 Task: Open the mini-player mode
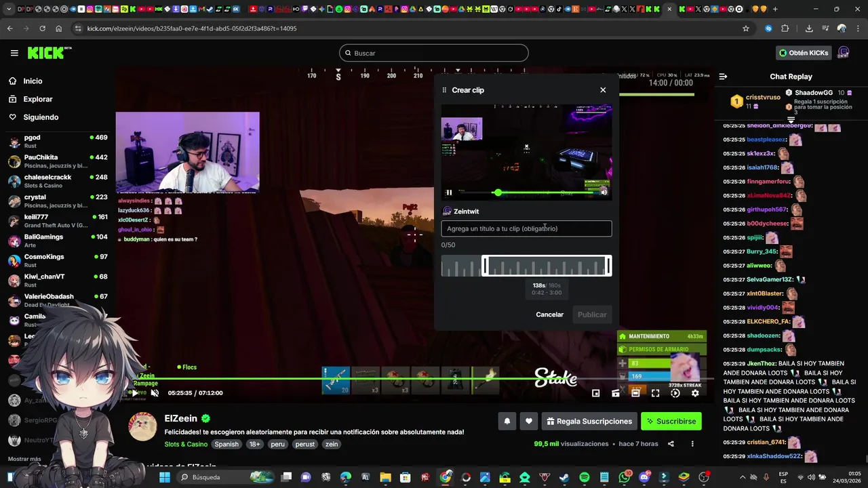595,393
